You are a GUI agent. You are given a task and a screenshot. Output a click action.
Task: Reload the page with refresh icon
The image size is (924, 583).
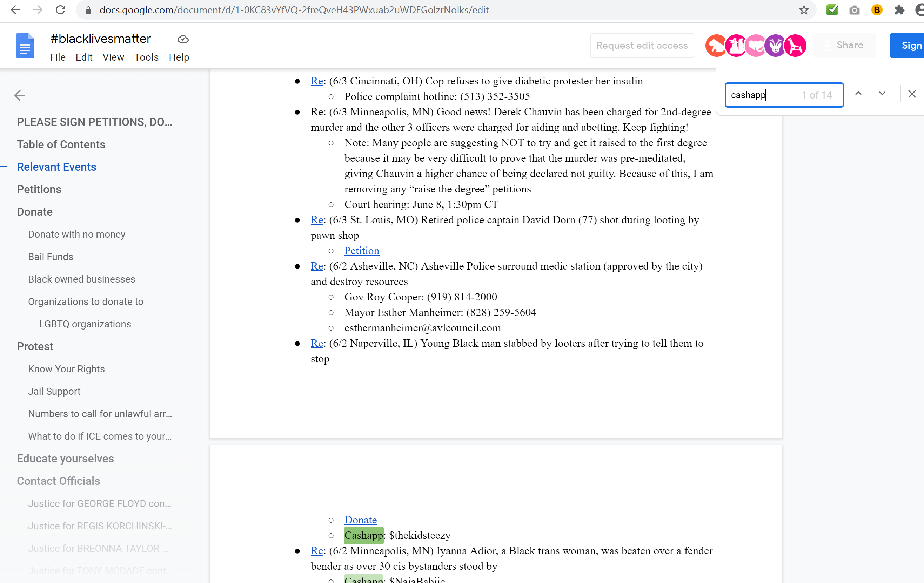pyautogui.click(x=61, y=10)
